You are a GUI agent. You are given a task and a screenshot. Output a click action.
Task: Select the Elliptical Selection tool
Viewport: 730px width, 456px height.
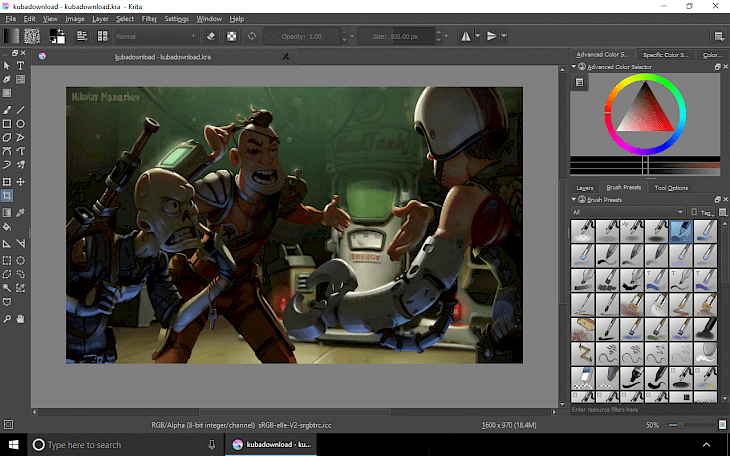tap(20, 261)
